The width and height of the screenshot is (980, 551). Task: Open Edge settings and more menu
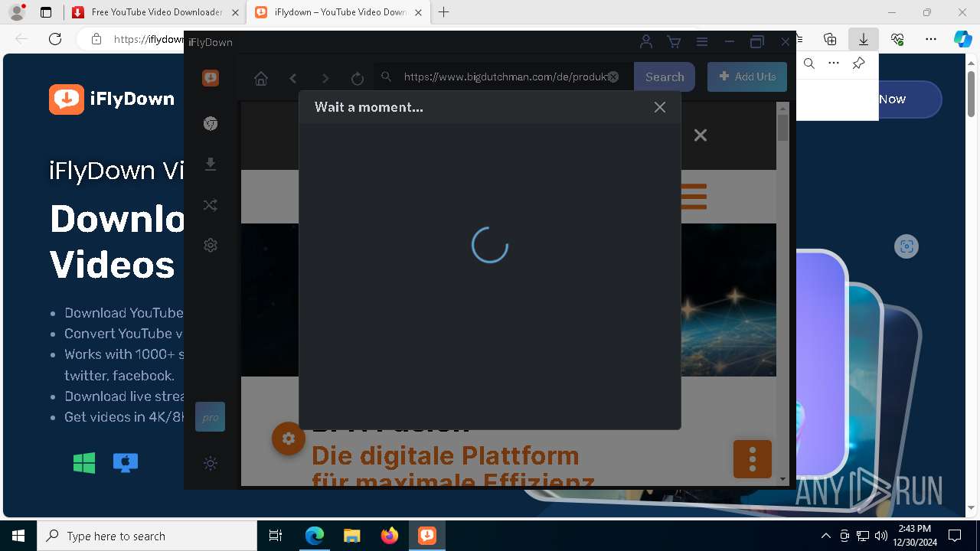point(931,39)
